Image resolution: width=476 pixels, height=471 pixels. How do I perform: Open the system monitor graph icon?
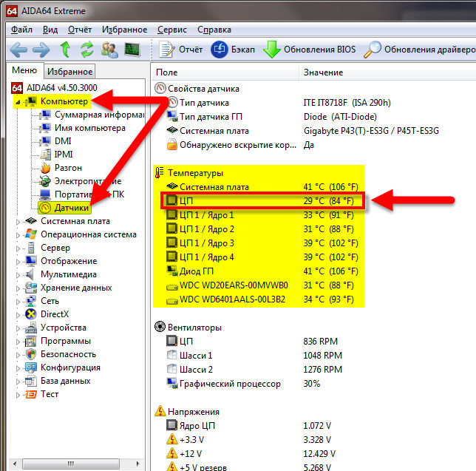coord(132,50)
